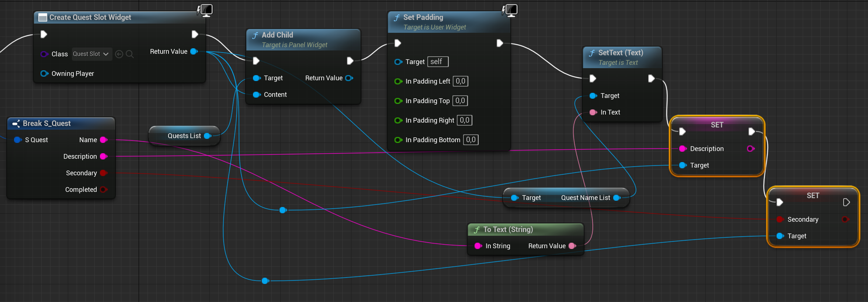Viewport: 868px width, 302px height.
Task: Click the Description input pin on SET node
Action: click(683, 149)
